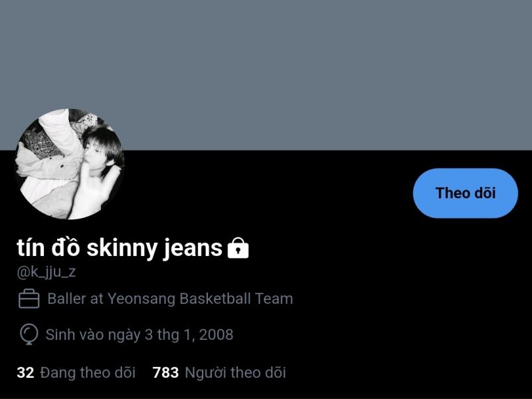
Task: Click the Người theo dõi label
Action: pos(236,372)
